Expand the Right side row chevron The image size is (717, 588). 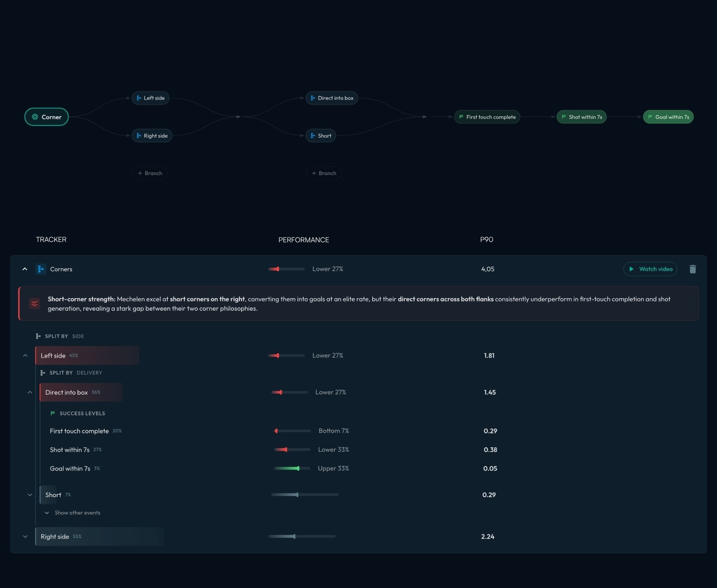(x=25, y=536)
